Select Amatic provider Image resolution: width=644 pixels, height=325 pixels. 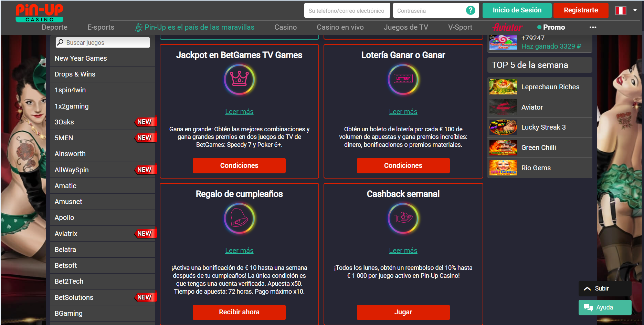[x=103, y=186]
